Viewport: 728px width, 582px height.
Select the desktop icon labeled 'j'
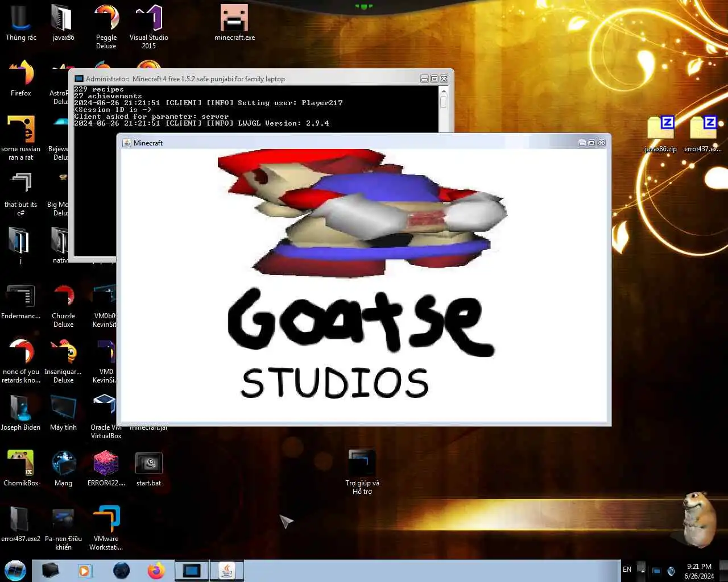click(20, 246)
